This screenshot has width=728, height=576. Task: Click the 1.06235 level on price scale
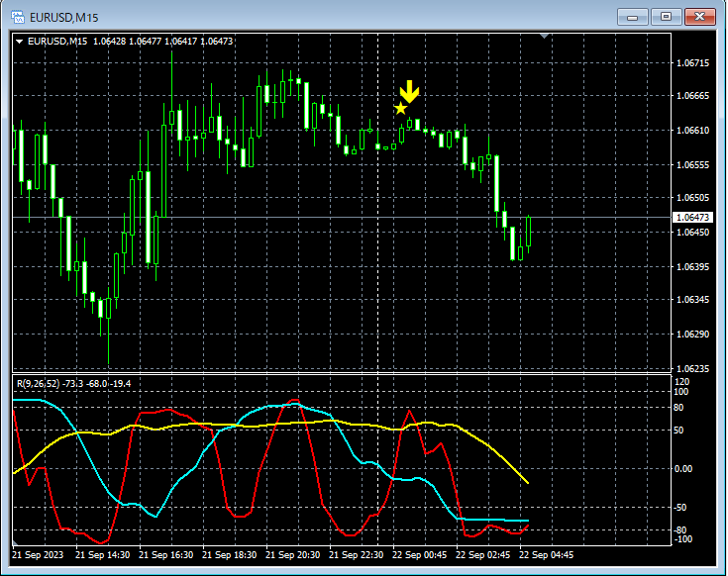click(690, 368)
